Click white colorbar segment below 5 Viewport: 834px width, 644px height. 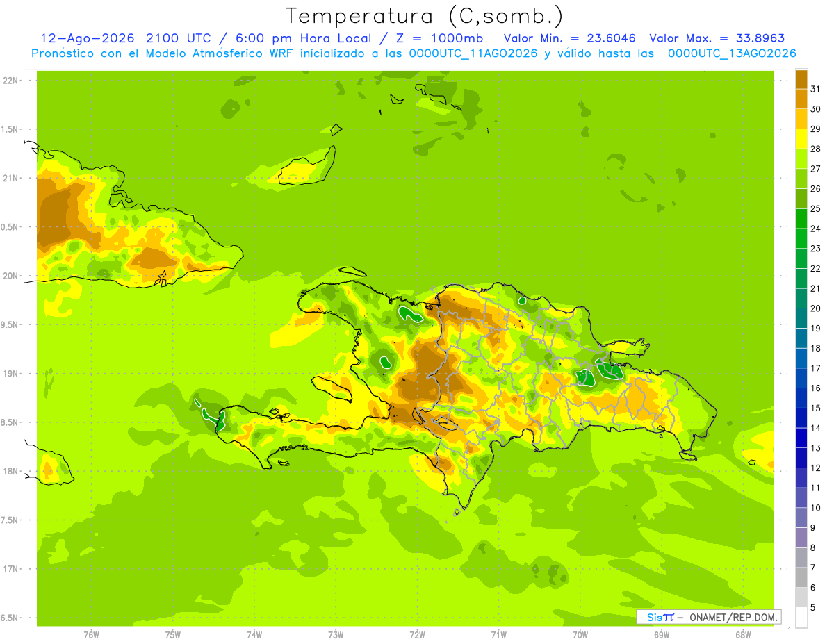point(801,618)
